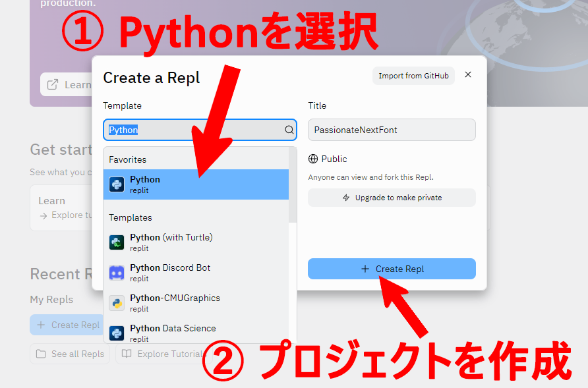Choose Python Discord Bot template

pyautogui.click(x=196, y=273)
